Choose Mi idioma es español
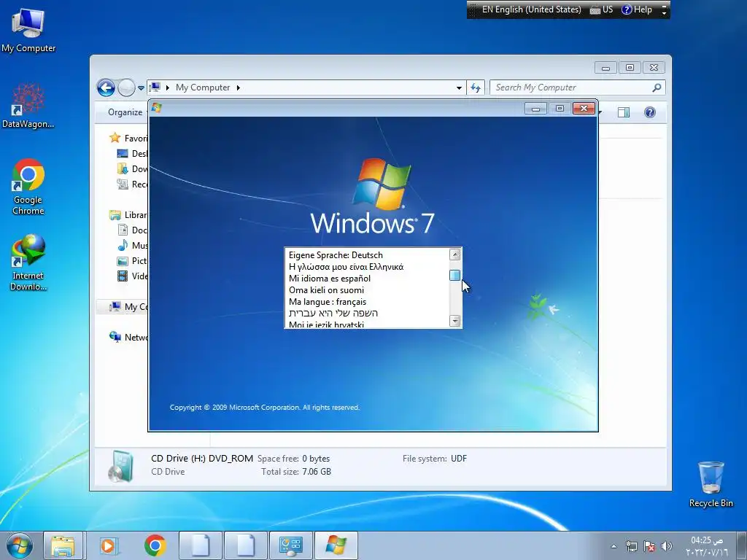The height and width of the screenshot is (560, 747). pyautogui.click(x=329, y=279)
